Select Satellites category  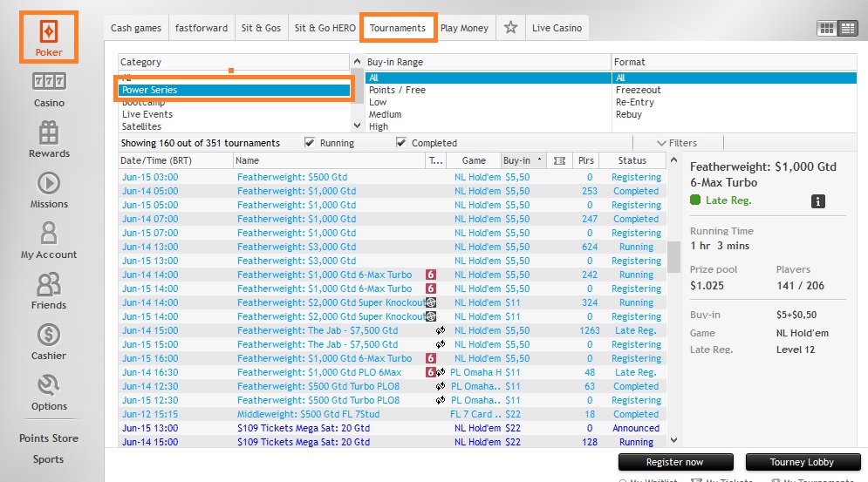234,126
